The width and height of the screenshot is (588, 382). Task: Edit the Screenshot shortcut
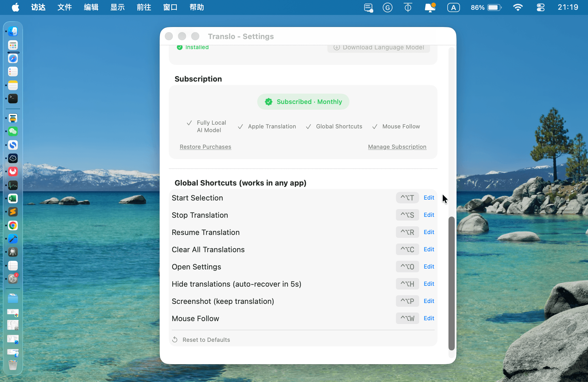429,301
